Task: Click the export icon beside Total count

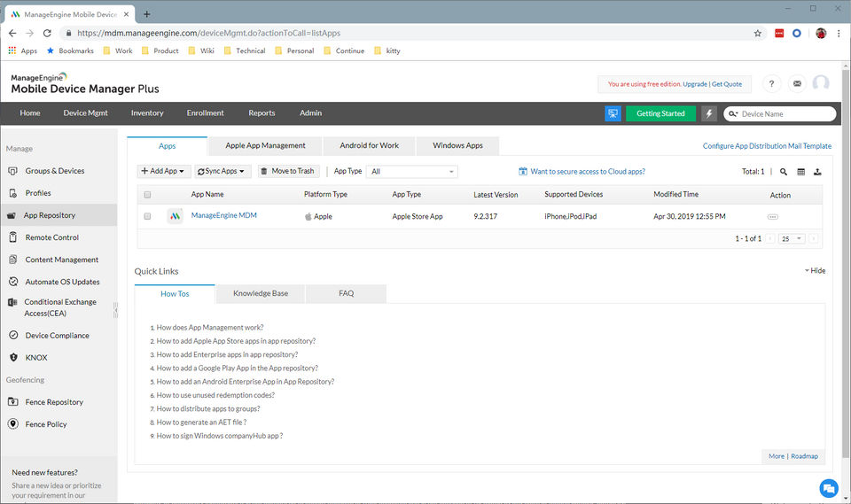Action: (x=817, y=172)
